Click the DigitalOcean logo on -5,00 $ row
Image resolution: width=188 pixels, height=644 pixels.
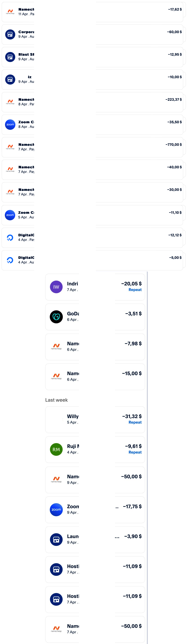coord(10,260)
